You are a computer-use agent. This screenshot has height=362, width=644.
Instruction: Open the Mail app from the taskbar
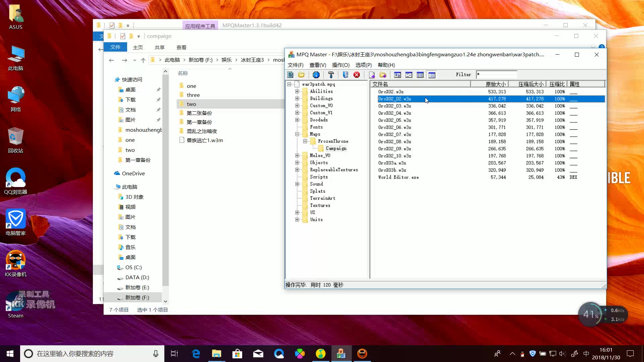258,354
